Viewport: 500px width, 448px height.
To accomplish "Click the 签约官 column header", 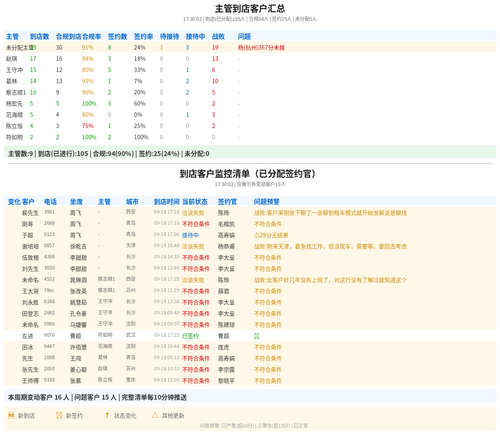I will 227,202.
